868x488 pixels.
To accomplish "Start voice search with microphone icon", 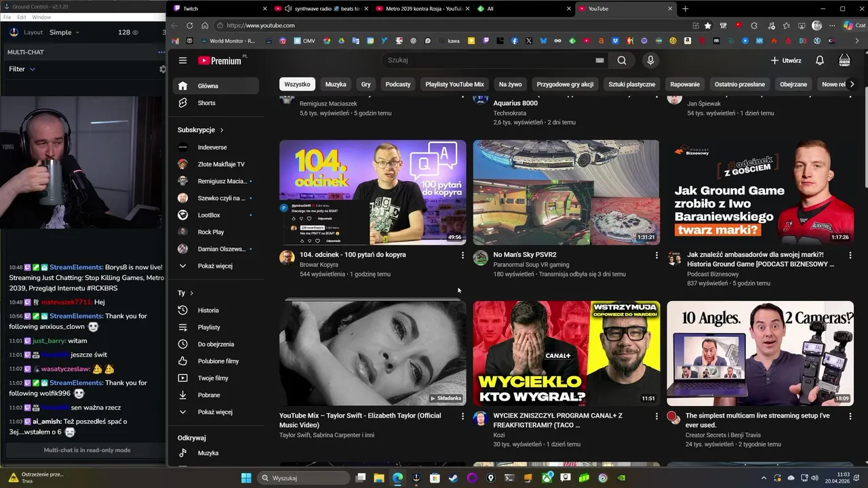I will point(650,60).
